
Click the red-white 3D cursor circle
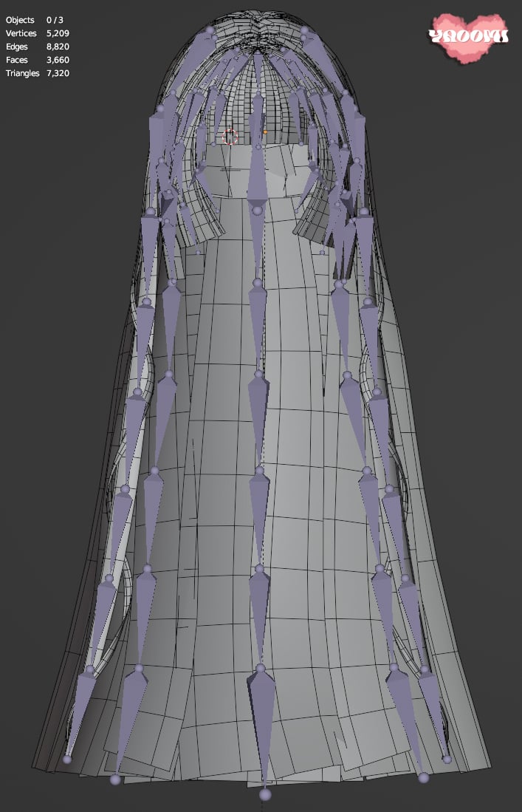tap(230, 137)
